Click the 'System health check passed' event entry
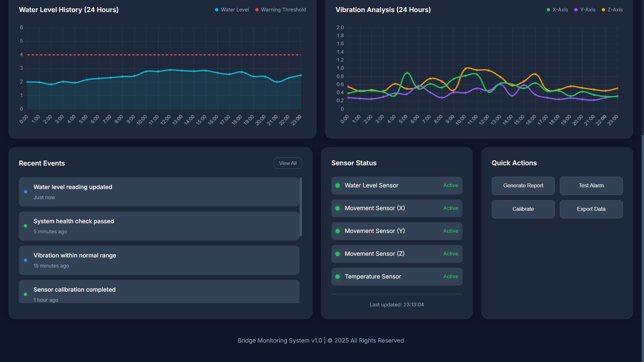644x362 pixels. 159,226
